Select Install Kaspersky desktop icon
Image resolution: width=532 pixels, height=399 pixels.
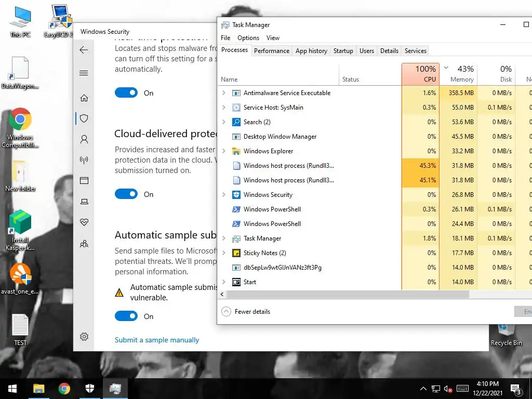20,230
